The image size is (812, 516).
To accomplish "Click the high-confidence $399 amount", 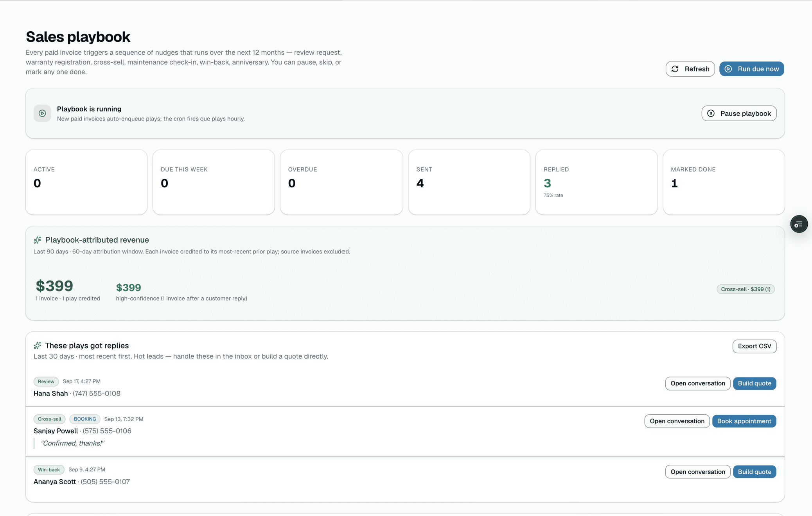I will (128, 288).
